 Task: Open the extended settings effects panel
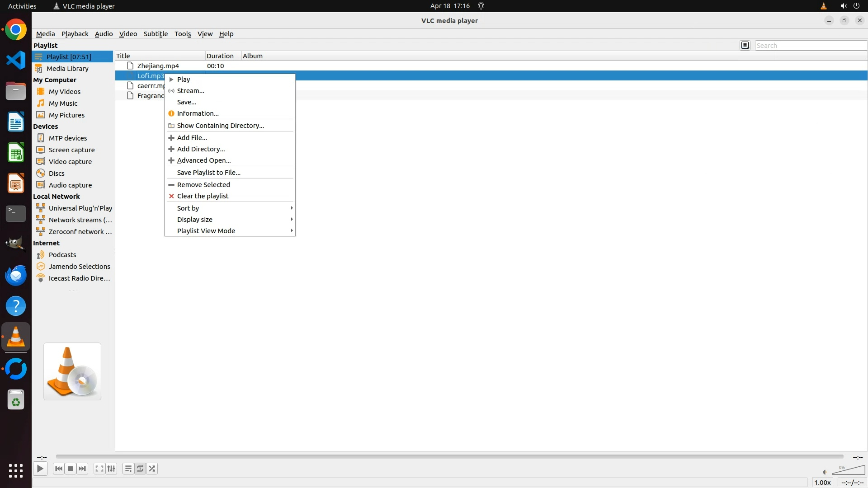(x=111, y=469)
